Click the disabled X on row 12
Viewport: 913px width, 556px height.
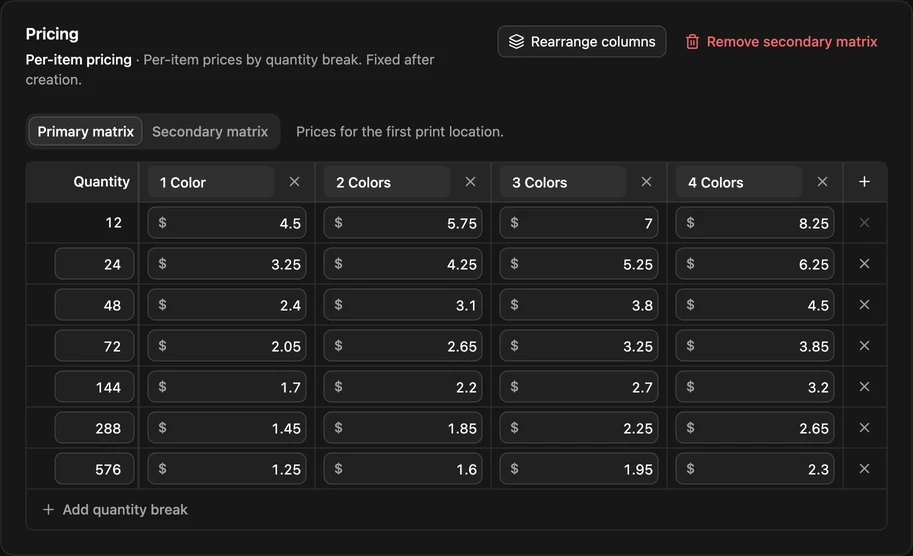click(864, 222)
